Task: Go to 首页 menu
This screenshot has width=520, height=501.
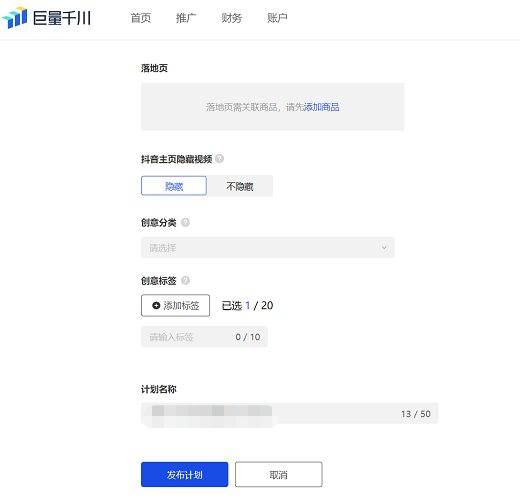Action: click(x=141, y=18)
